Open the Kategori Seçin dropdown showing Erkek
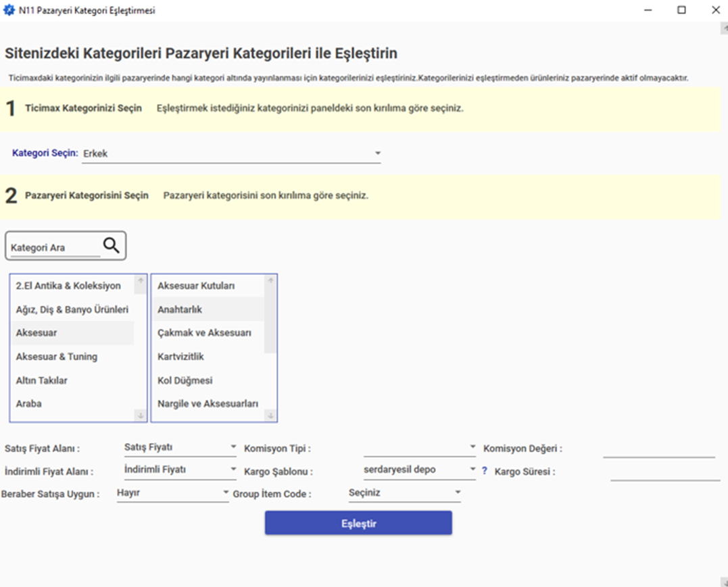Viewport: 728px width, 587px height. pos(231,153)
